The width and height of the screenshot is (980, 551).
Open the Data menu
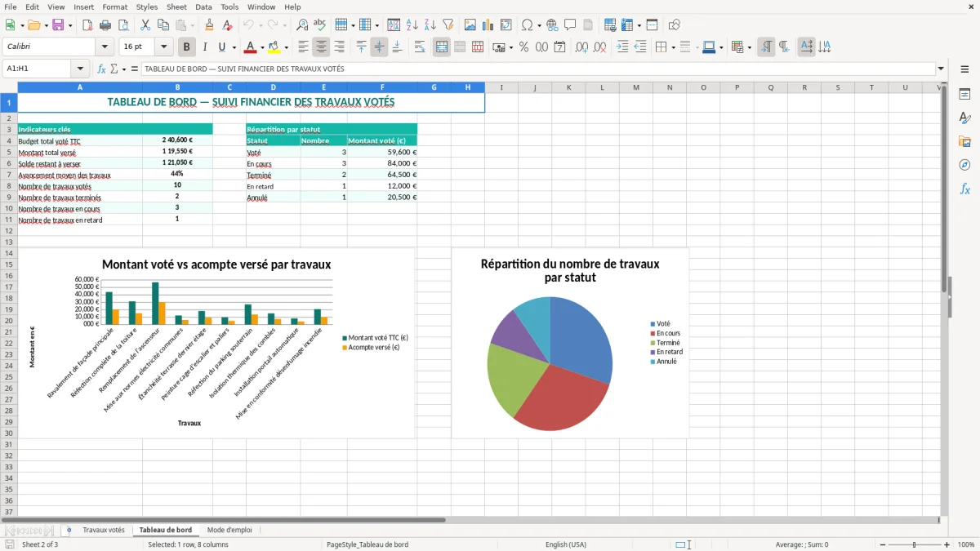pos(203,7)
